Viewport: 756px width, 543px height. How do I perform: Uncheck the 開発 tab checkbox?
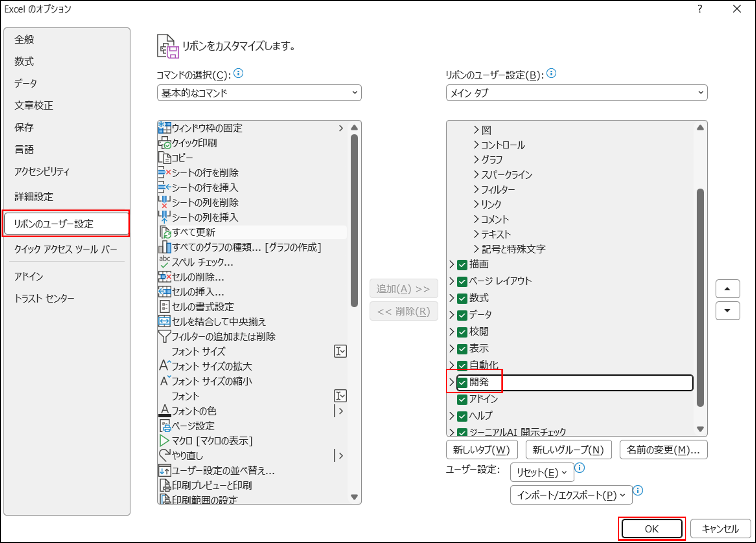(462, 382)
